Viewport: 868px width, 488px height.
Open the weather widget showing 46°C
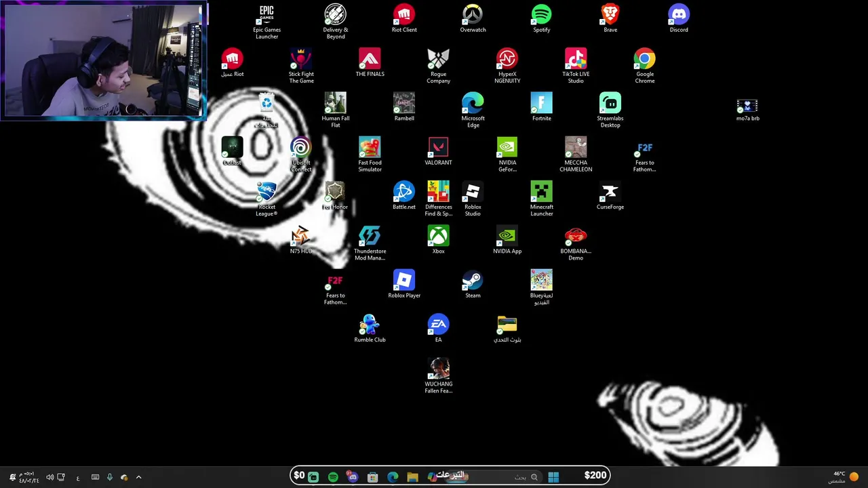[x=844, y=477]
